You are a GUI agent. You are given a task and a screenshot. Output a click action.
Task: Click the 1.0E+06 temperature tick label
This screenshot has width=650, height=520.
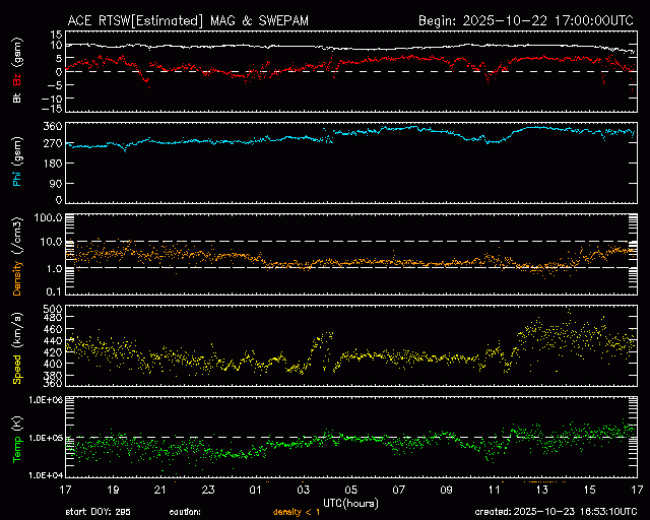(x=46, y=400)
